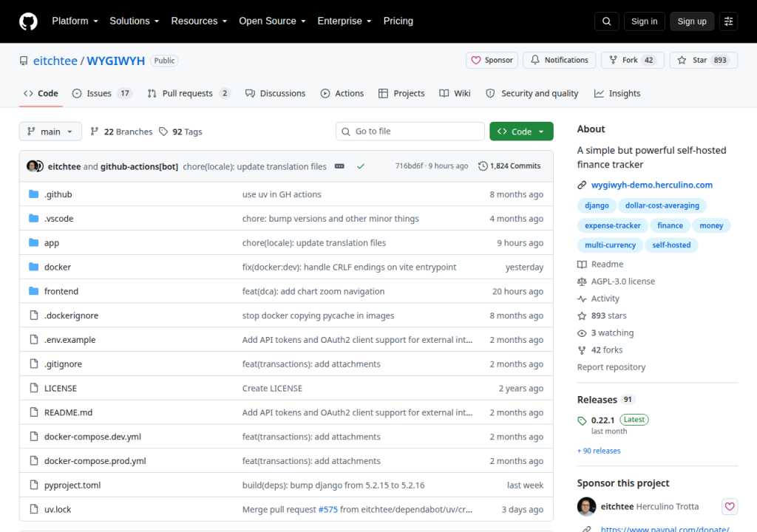Screen dimensions: 757x532
Task: Open the Solutions dropdown menu
Action: (135, 21)
